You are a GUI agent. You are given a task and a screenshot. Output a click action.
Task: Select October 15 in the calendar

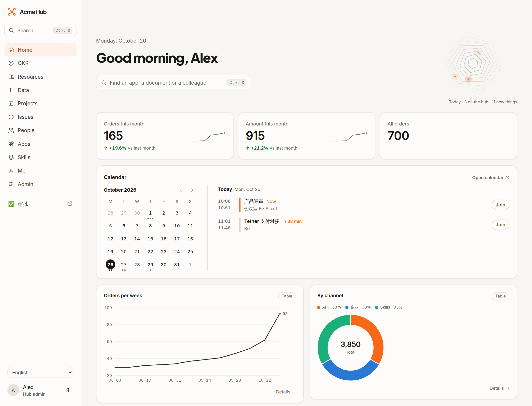[150, 239]
